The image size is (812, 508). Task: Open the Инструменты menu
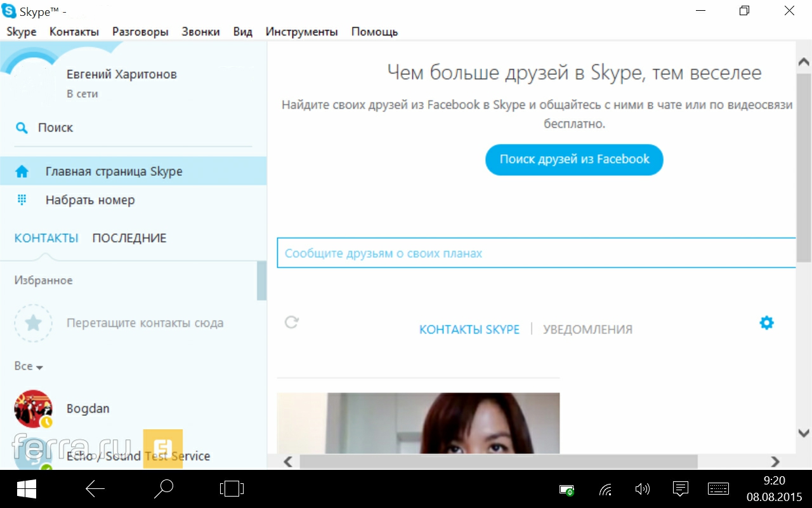(x=301, y=32)
